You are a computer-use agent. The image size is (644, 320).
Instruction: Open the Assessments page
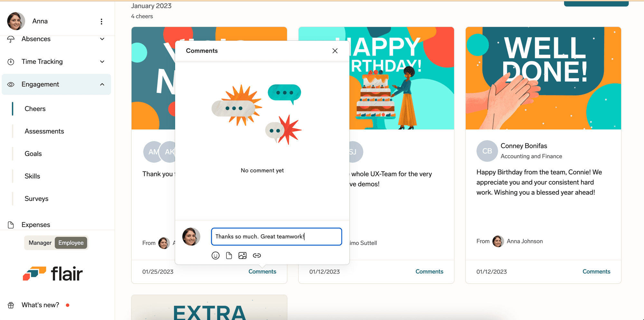click(x=44, y=131)
